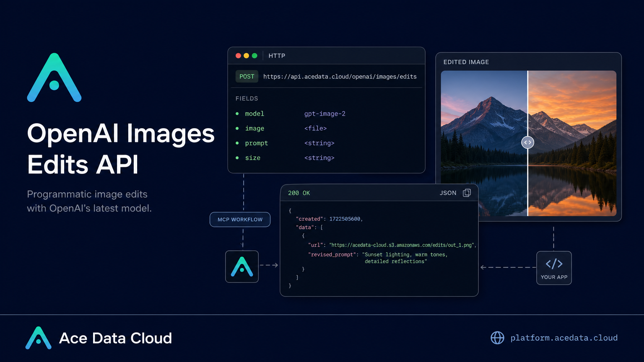Click the "prompt" field name
644x362 pixels.
point(256,143)
